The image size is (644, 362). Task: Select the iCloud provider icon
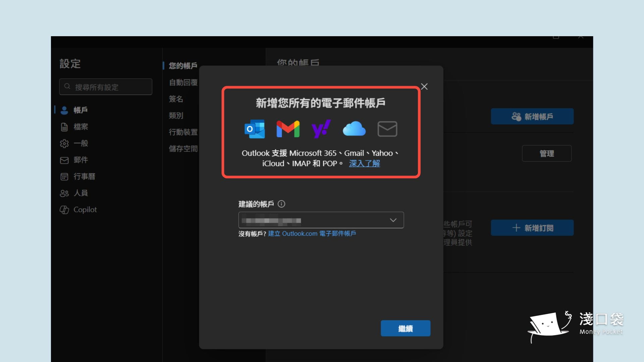[x=355, y=129]
